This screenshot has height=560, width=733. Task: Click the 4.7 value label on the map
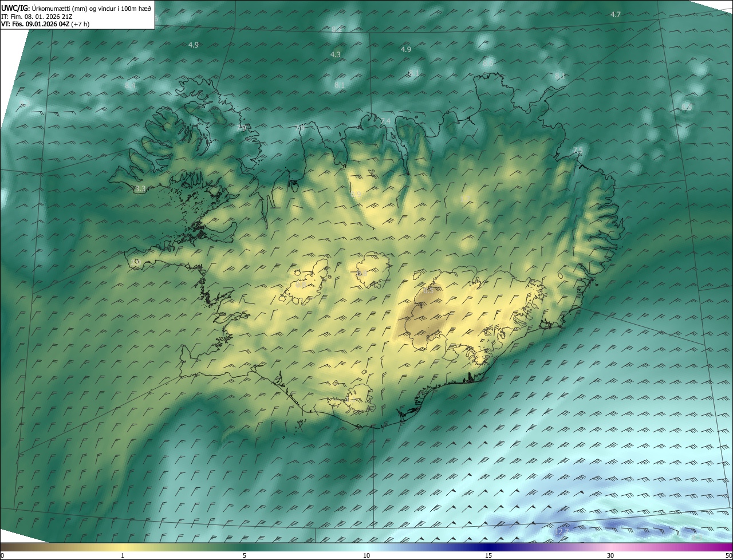click(x=616, y=14)
